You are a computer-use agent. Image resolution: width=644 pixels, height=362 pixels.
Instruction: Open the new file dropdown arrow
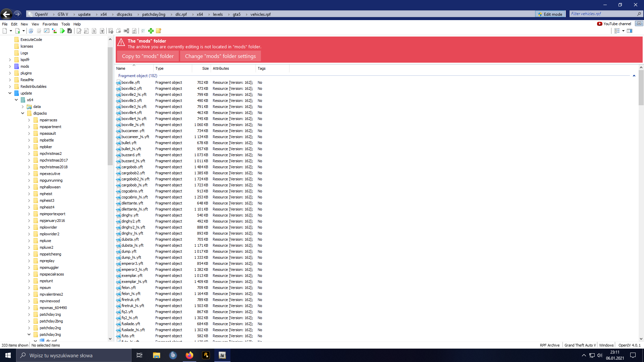pos(11,31)
